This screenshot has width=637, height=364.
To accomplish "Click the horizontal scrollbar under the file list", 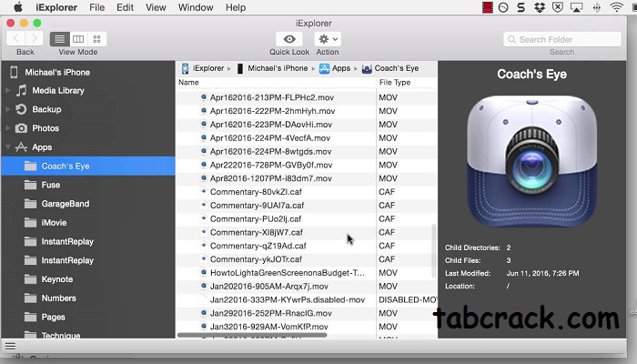I will click(x=252, y=335).
